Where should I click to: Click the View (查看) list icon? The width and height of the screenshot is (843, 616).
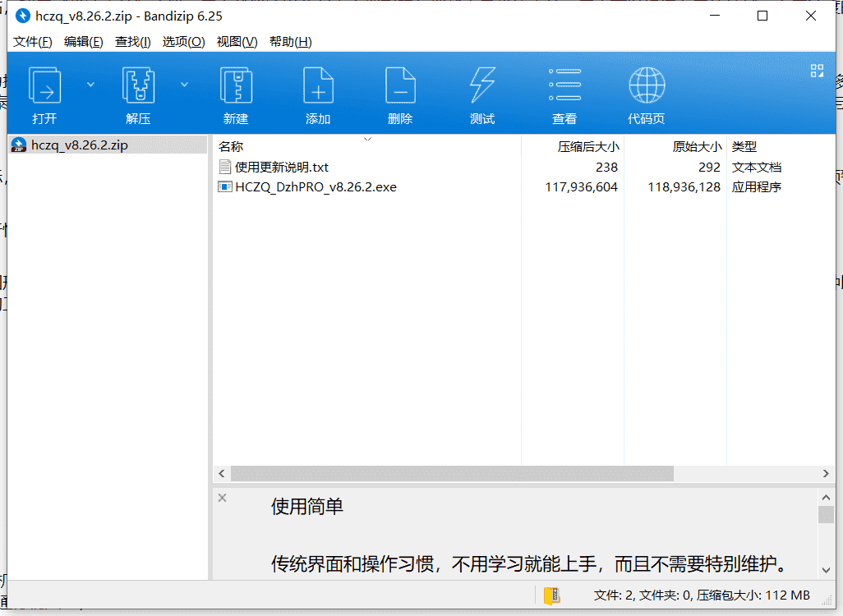(564, 85)
